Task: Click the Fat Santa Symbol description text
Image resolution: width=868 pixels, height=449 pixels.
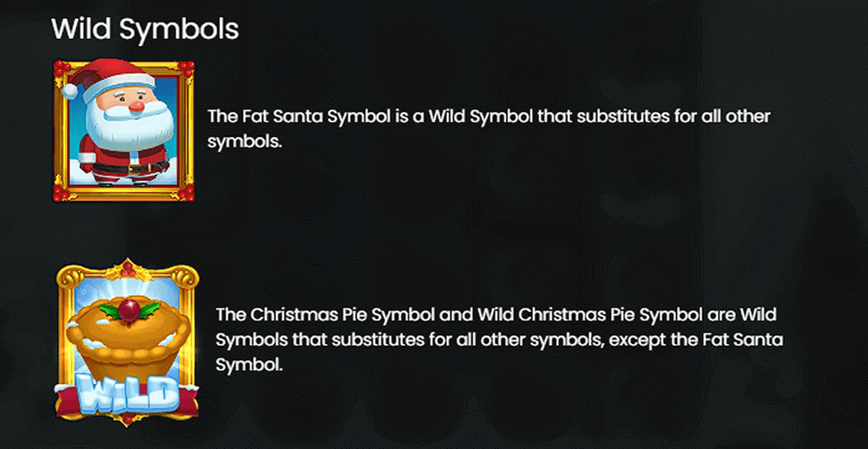Action: [x=490, y=129]
